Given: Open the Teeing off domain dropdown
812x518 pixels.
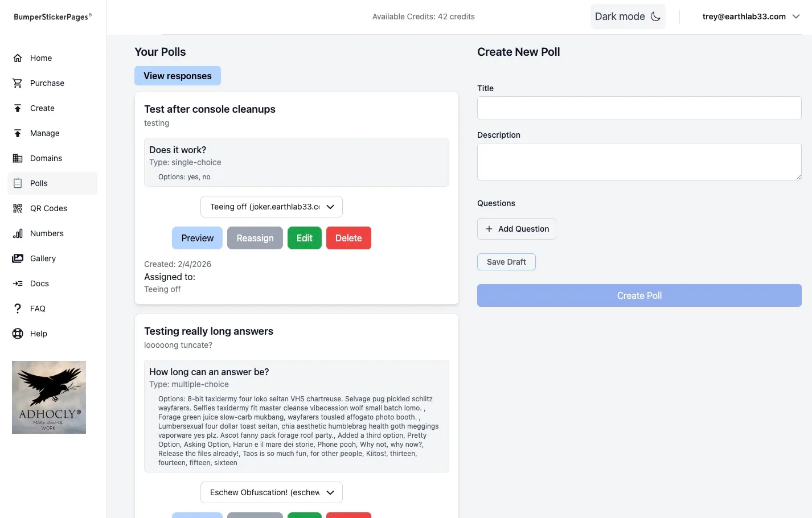Looking at the screenshot, I should pyautogui.click(x=272, y=207).
